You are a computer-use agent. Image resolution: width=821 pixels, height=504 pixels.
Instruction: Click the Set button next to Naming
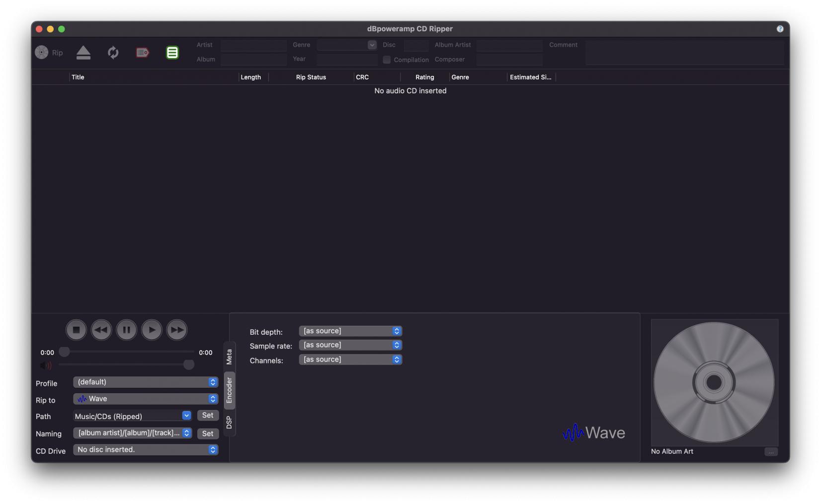(x=208, y=433)
